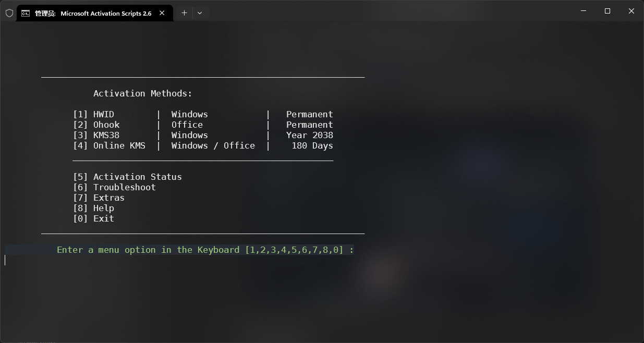
Task: Click the '[3] KMS38' menu line
Action: click(x=203, y=136)
